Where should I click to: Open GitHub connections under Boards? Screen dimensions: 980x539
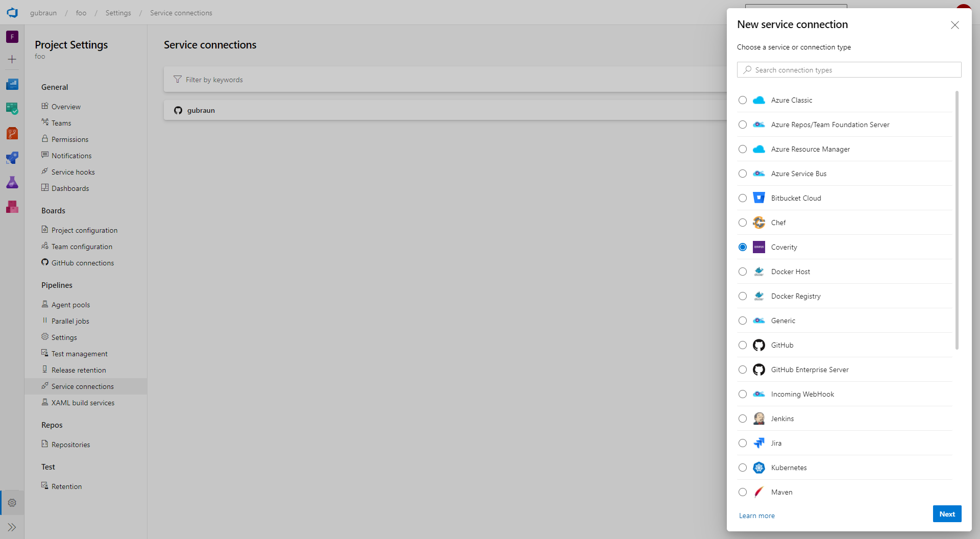(x=83, y=263)
